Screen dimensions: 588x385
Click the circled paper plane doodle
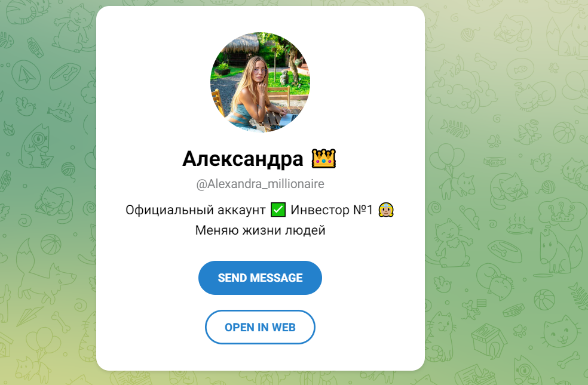(26, 75)
